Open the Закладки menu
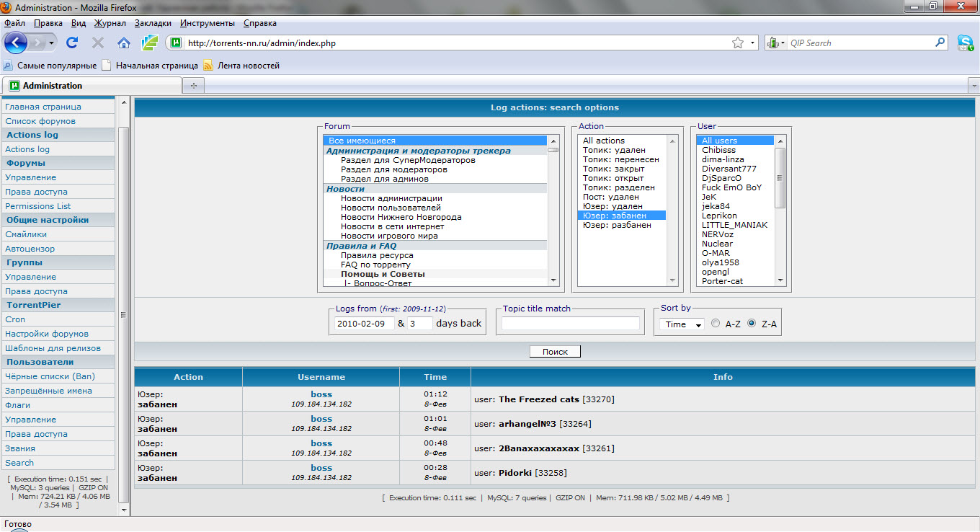 coord(153,23)
